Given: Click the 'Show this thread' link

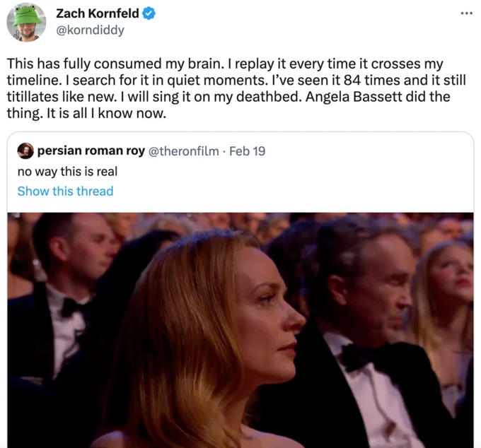Looking at the screenshot, I should click(x=65, y=191).
